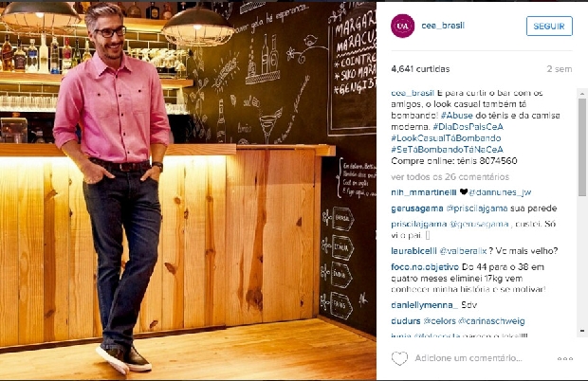
Task: Open #LookCasualTáBombando hashtag link
Action: click(x=446, y=137)
